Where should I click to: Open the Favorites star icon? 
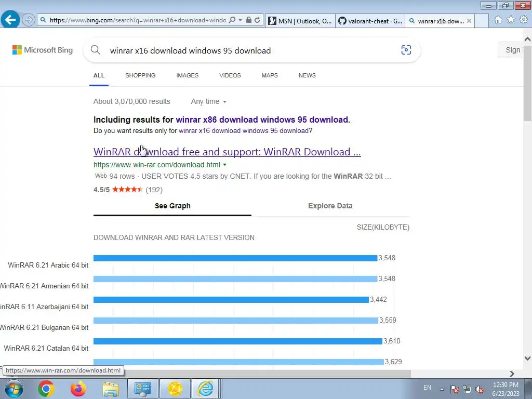[x=511, y=20]
